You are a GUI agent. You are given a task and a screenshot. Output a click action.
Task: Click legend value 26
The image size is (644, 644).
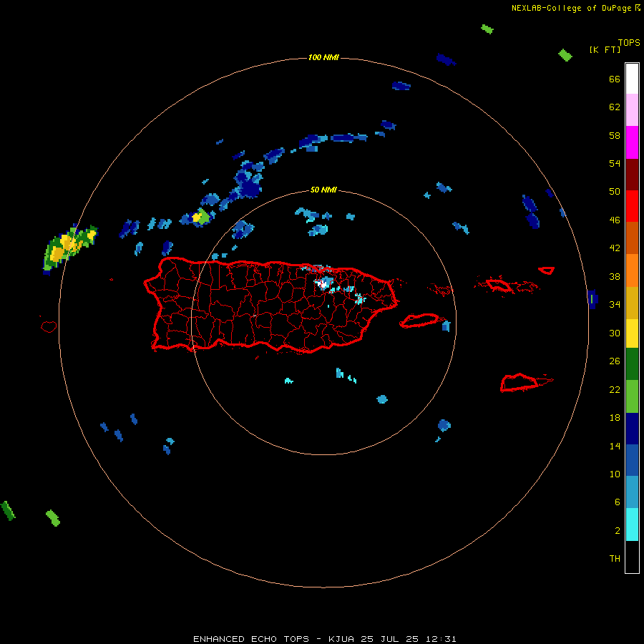[x=615, y=361]
